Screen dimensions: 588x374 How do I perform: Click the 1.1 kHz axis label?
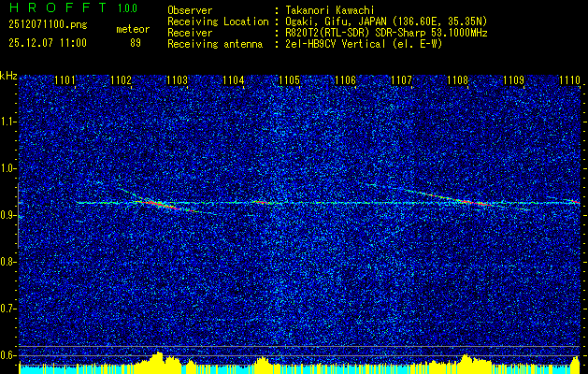coord(7,122)
